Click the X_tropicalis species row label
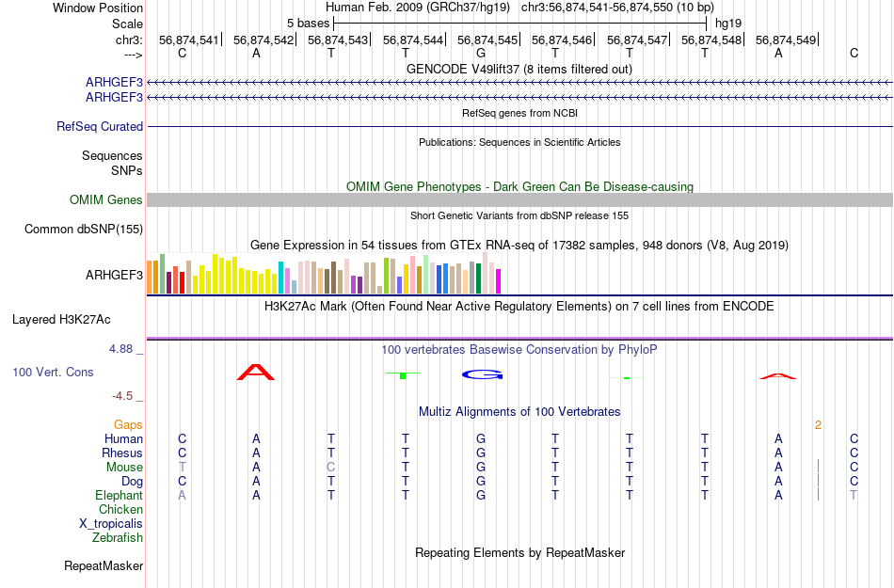This screenshot has width=894, height=588. (111, 524)
